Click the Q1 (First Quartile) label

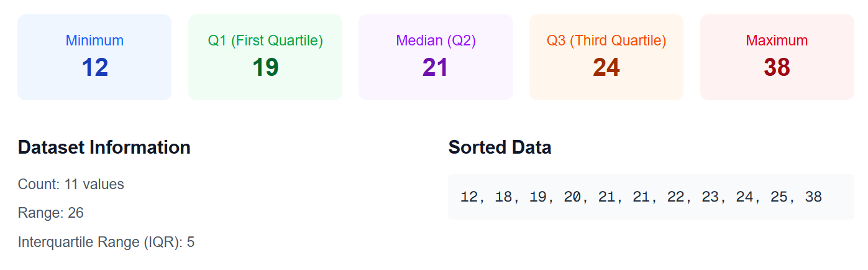tap(265, 41)
